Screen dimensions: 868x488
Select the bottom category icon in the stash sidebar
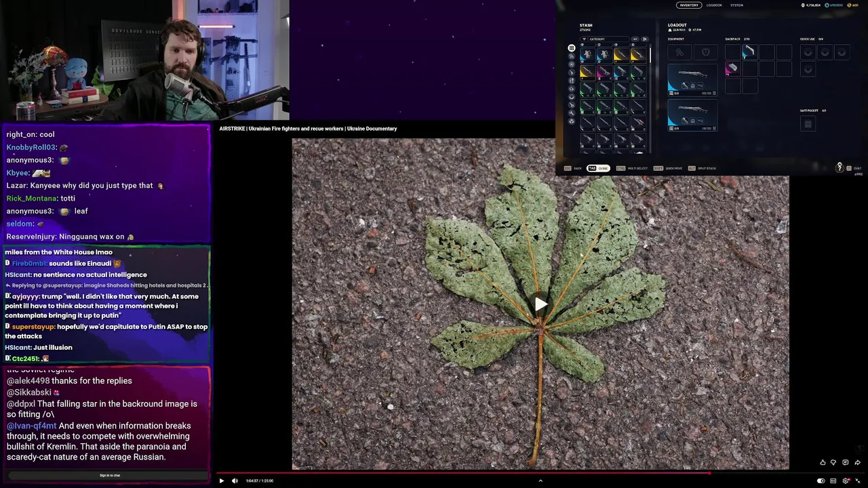tap(572, 121)
